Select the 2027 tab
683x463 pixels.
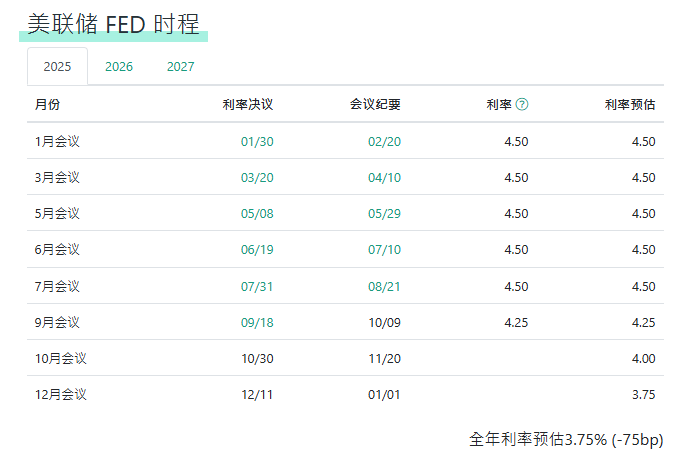pos(181,67)
